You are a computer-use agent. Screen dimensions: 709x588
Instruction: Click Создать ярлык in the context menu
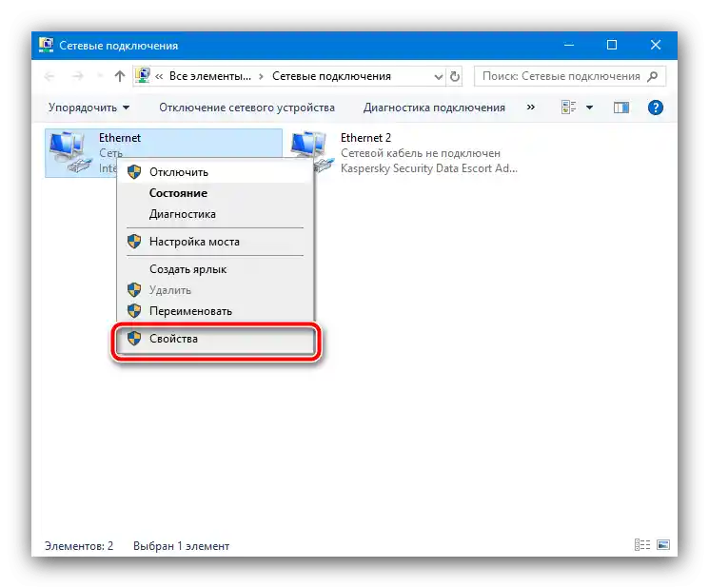215,269
